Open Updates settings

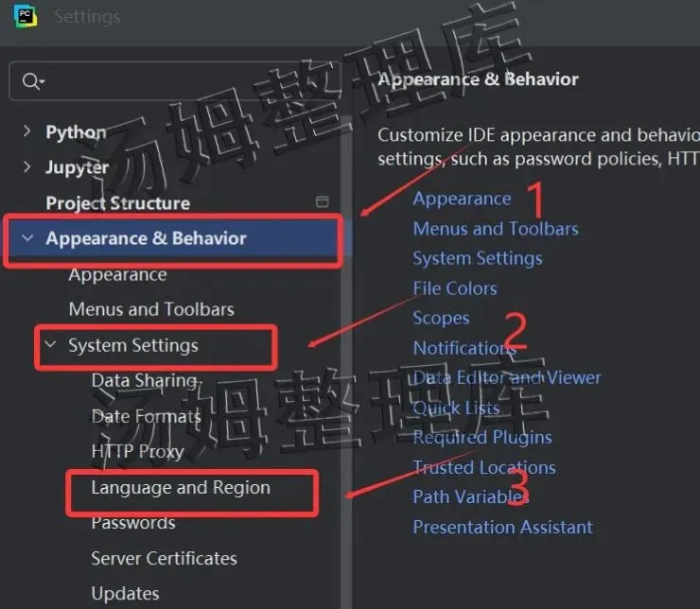(125, 594)
